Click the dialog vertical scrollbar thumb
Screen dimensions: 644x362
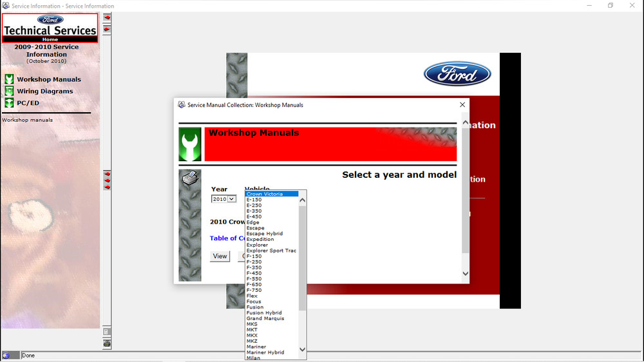pos(466,190)
